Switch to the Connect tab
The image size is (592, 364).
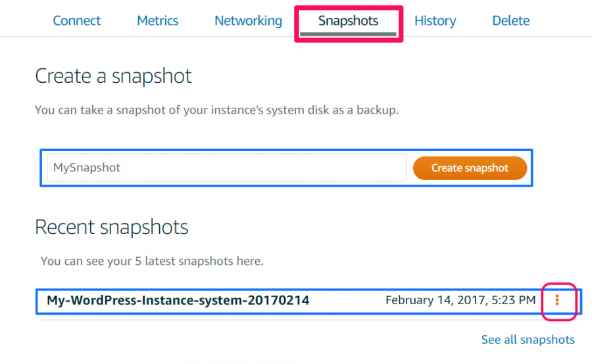77,20
